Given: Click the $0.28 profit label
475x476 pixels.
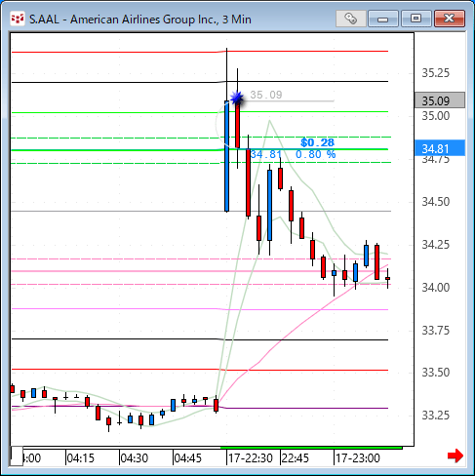Looking at the screenshot, I should [317, 142].
